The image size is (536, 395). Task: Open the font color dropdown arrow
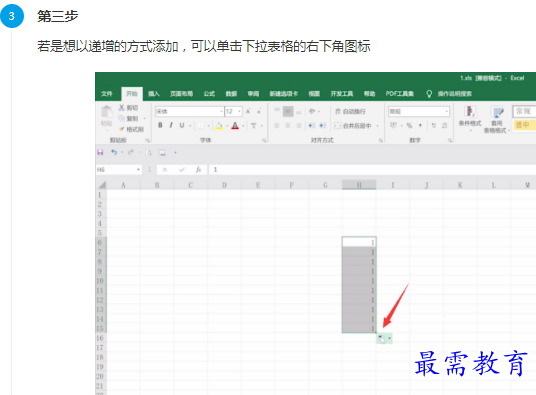coord(243,126)
